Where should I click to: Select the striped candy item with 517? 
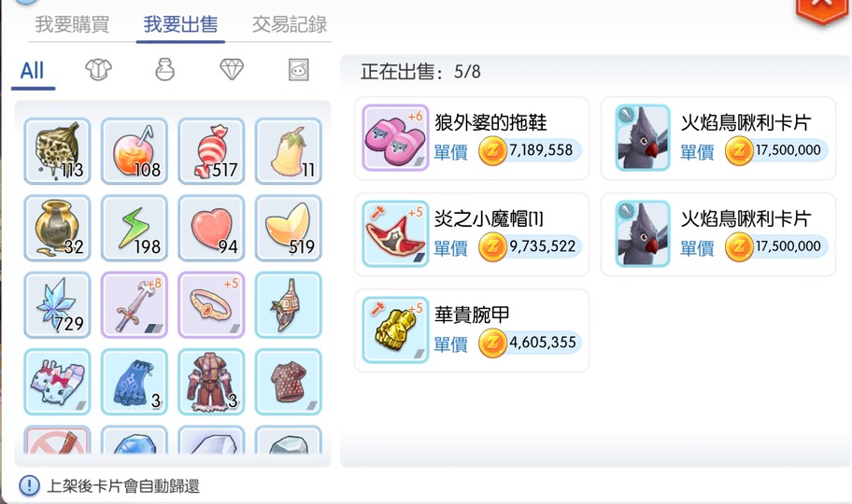tap(211, 151)
